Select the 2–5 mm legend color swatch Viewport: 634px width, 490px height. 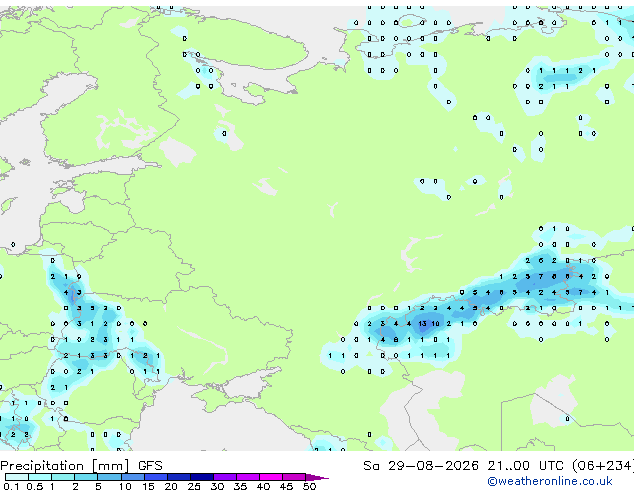86,477
